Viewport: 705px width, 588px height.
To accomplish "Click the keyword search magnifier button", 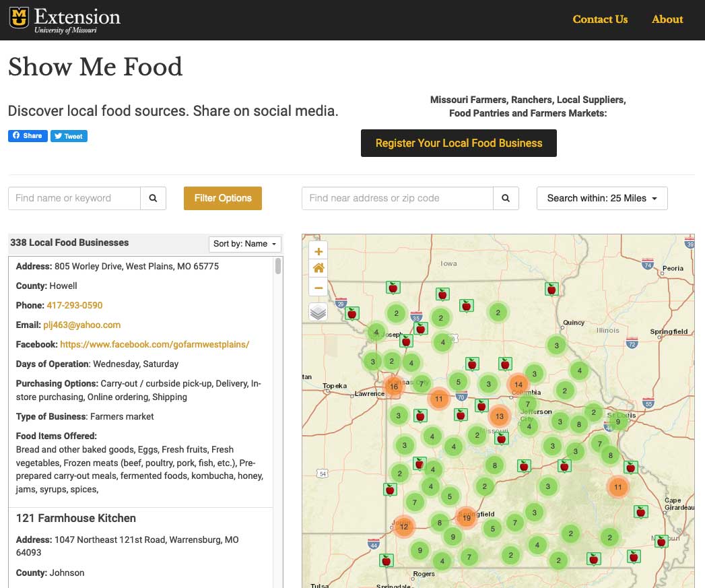I will (153, 198).
